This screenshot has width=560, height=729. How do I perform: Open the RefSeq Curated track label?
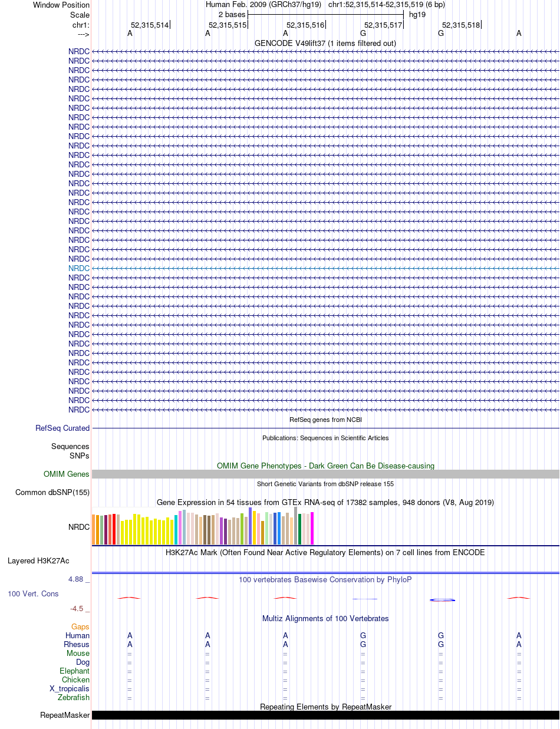[62, 428]
